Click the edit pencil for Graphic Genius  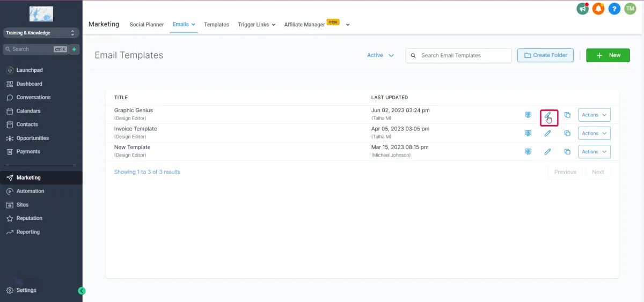click(548, 115)
